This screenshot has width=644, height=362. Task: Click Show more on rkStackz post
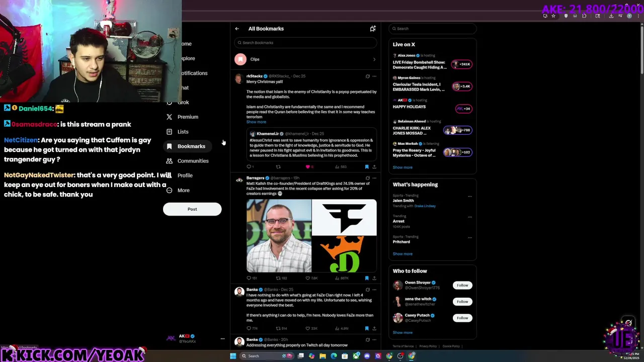256,122
